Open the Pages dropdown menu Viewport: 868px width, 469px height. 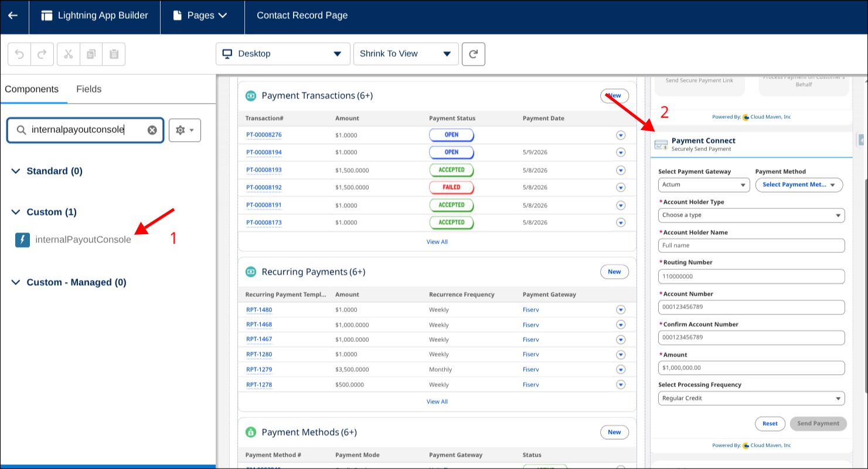coord(200,16)
